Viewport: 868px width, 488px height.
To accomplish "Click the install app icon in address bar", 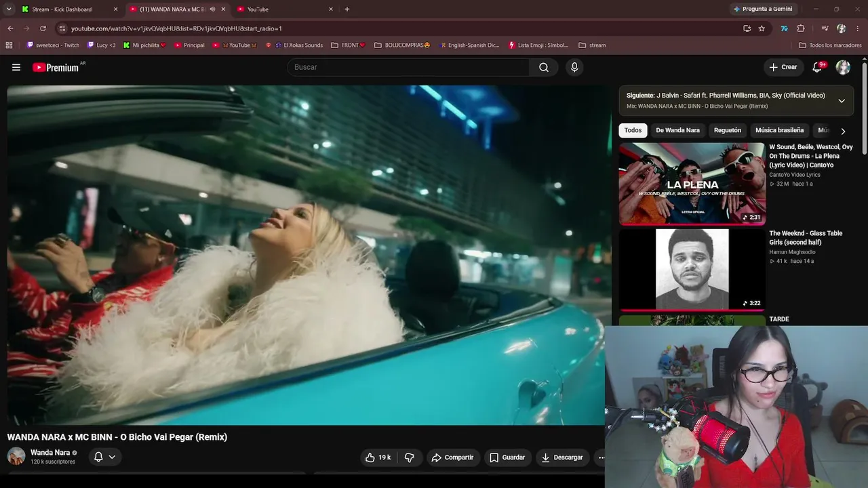I will [747, 28].
